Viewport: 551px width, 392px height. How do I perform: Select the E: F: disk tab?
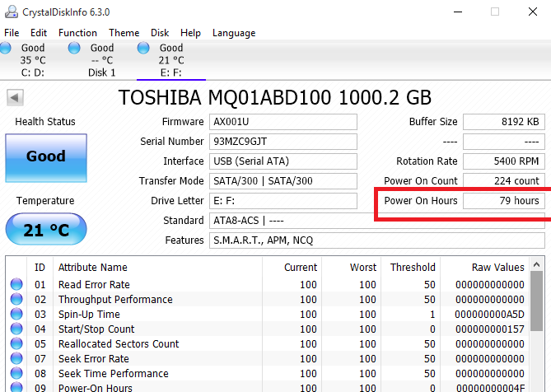click(x=171, y=60)
